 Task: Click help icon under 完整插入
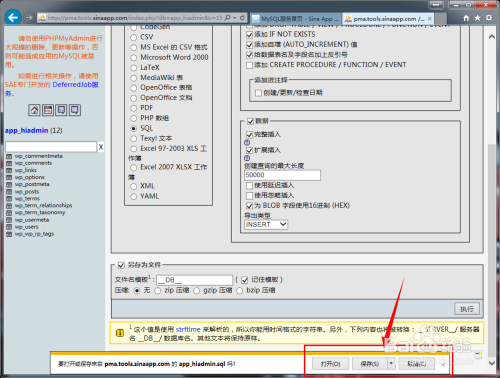[247, 142]
